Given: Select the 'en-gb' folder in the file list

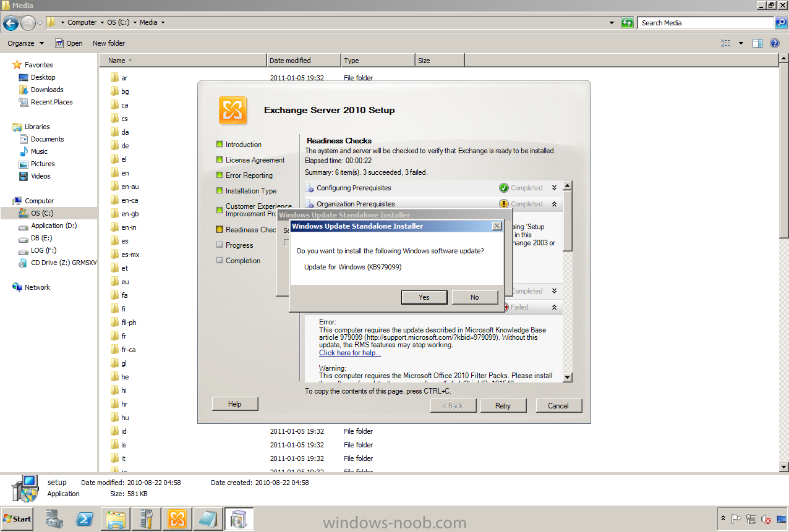Looking at the screenshot, I should click(130, 214).
